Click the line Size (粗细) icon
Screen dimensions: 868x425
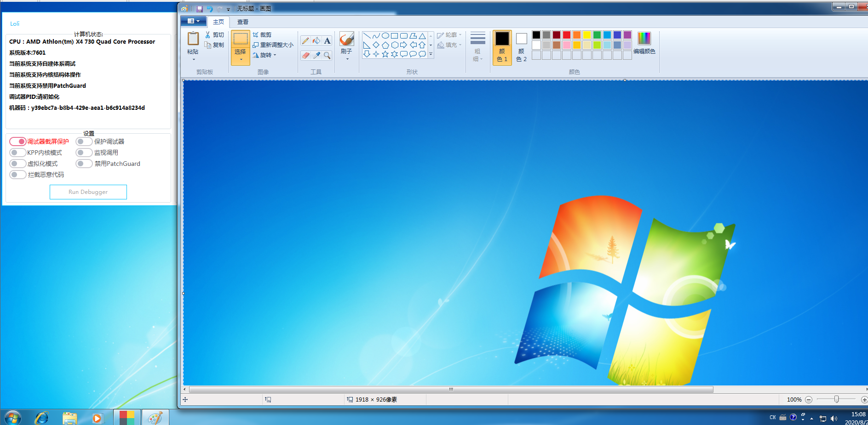click(x=478, y=39)
